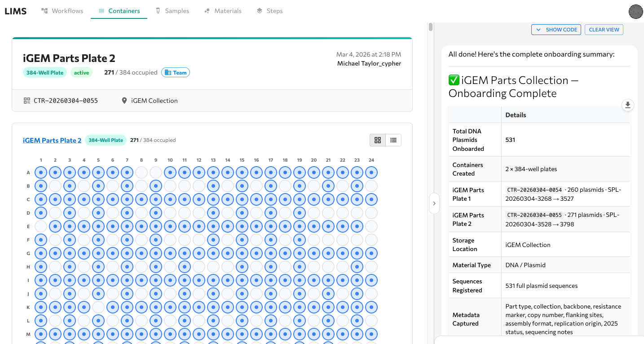Screen dimensions: 644x344
Task: Click the Materials icon
Action: tap(207, 11)
